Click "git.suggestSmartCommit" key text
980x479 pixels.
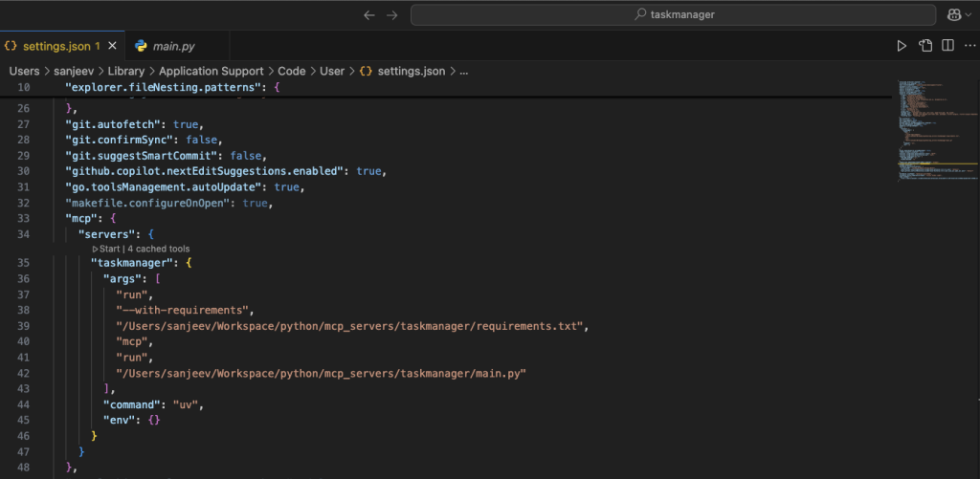[x=142, y=155]
